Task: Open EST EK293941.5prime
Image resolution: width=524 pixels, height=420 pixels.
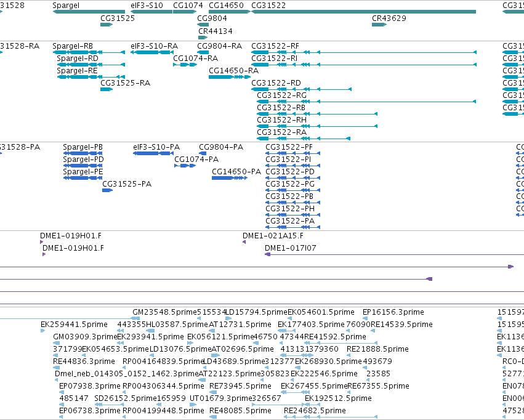Action: [150, 337]
